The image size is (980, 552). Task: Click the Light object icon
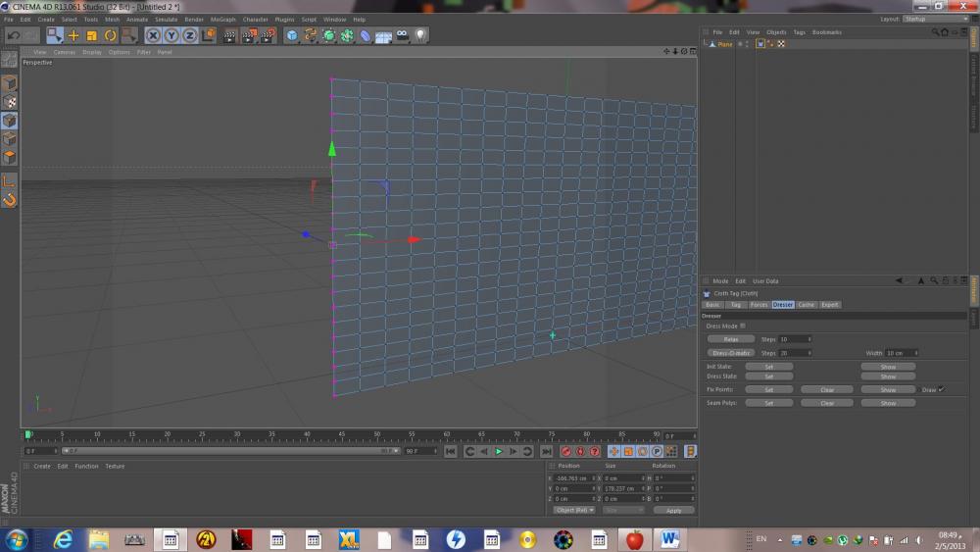point(420,35)
